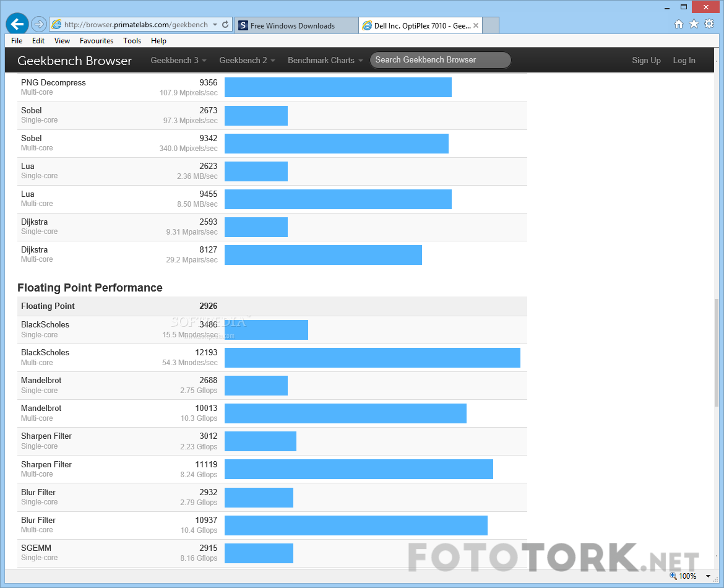Click the 100% zoom level text

click(687, 576)
